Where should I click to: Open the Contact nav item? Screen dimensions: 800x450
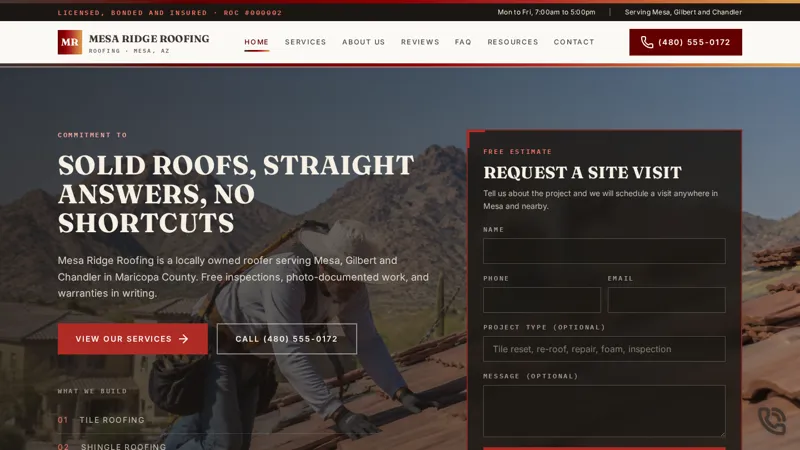pos(574,42)
